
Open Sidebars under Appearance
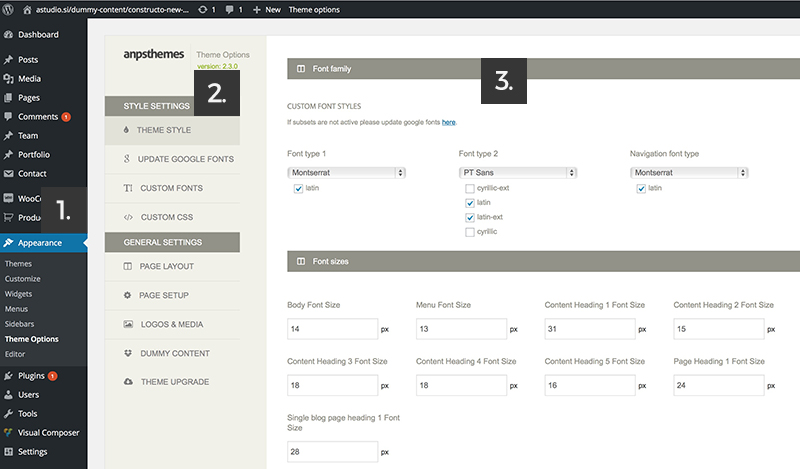(x=19, y=324)
